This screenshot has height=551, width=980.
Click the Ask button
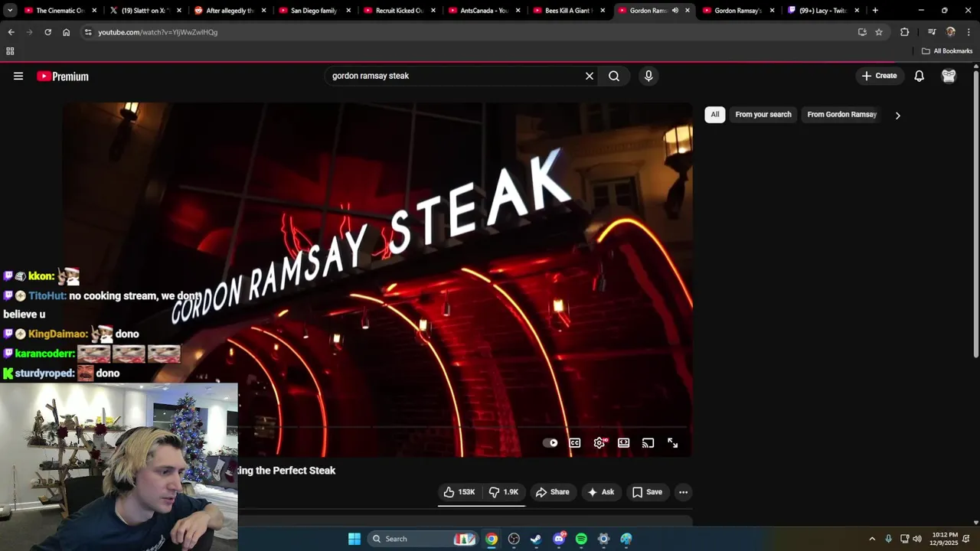(x=601, y=492)
